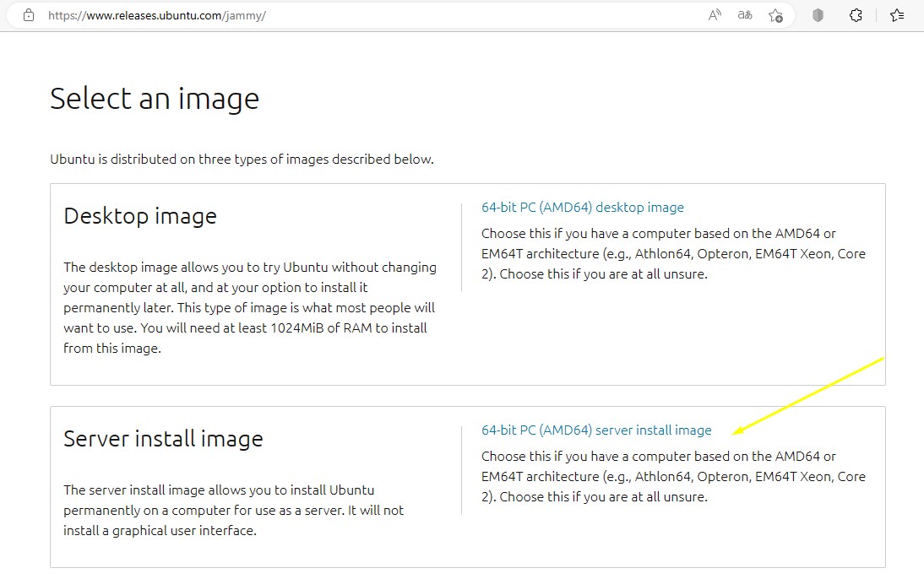The width and height of the screenshot is (924, 579).
Task: Add this page to favorites with the star
Action: tap(775, 15)
